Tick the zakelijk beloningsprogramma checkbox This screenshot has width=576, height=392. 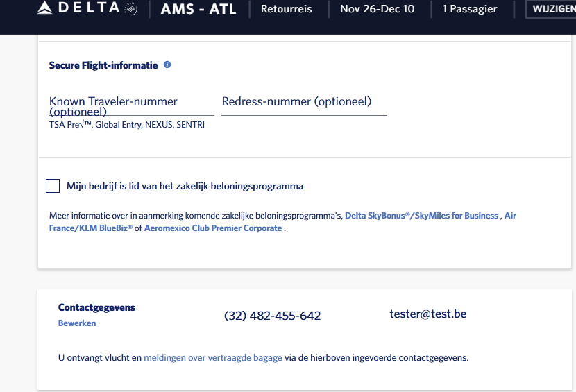pos(53,186)
